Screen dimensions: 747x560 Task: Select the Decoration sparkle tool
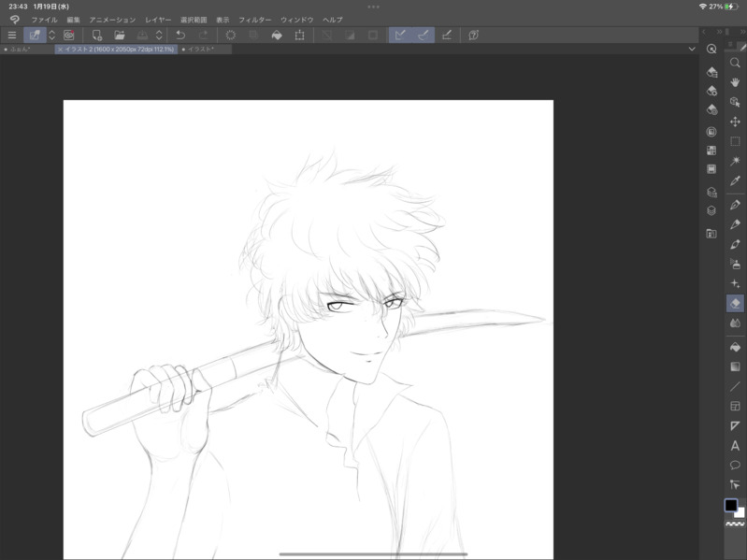pos(735,284)
